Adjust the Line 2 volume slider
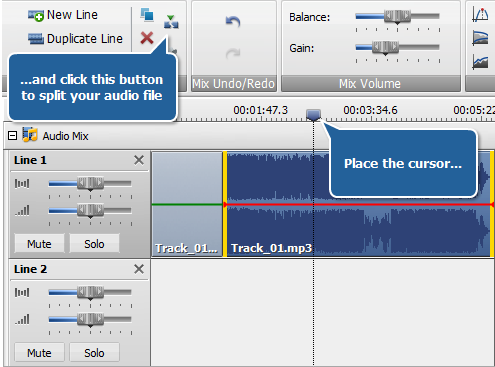 [x=90, y=320]
